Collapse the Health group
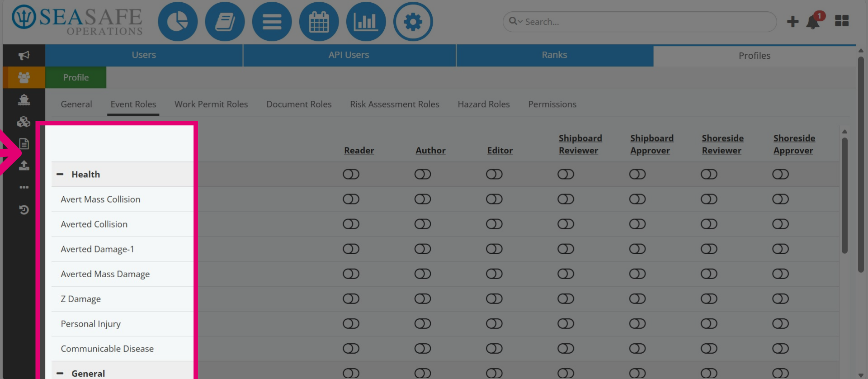 [x=60, y=174]
